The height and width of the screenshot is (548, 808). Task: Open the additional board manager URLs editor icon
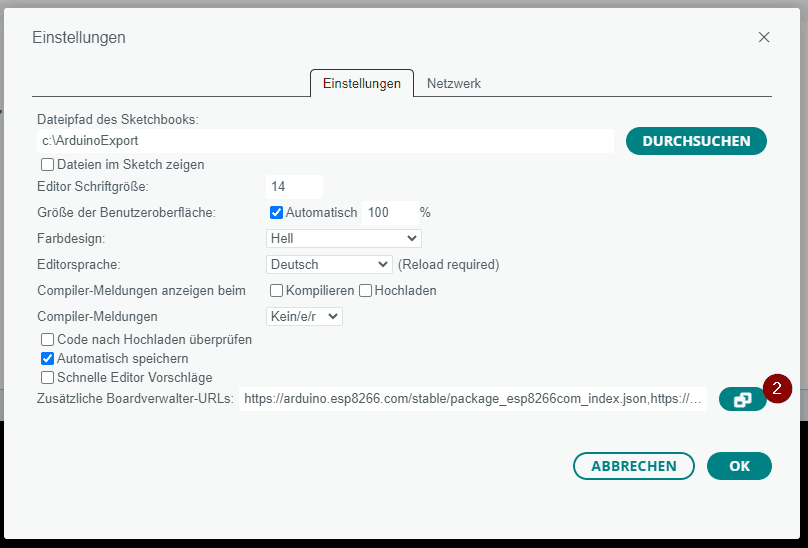[x=742, y=399]
